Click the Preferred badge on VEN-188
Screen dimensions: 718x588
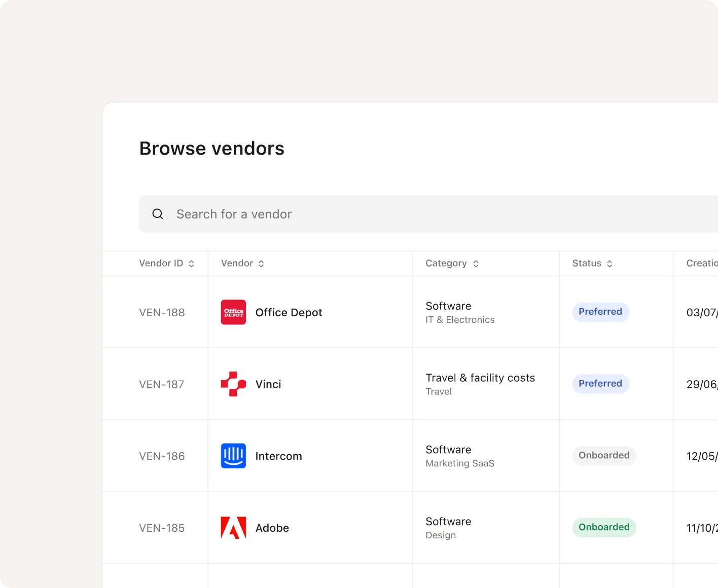pos(600,312)
